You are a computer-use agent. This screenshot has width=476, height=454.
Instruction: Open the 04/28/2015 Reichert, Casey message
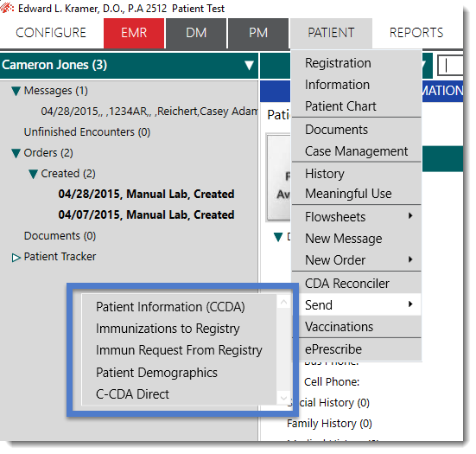149,112
